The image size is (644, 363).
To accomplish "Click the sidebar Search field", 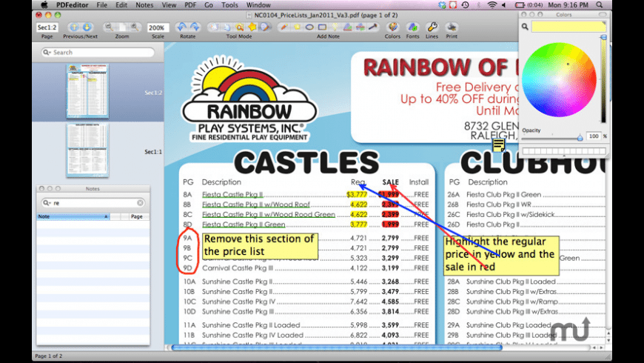I will coord(98,52).
